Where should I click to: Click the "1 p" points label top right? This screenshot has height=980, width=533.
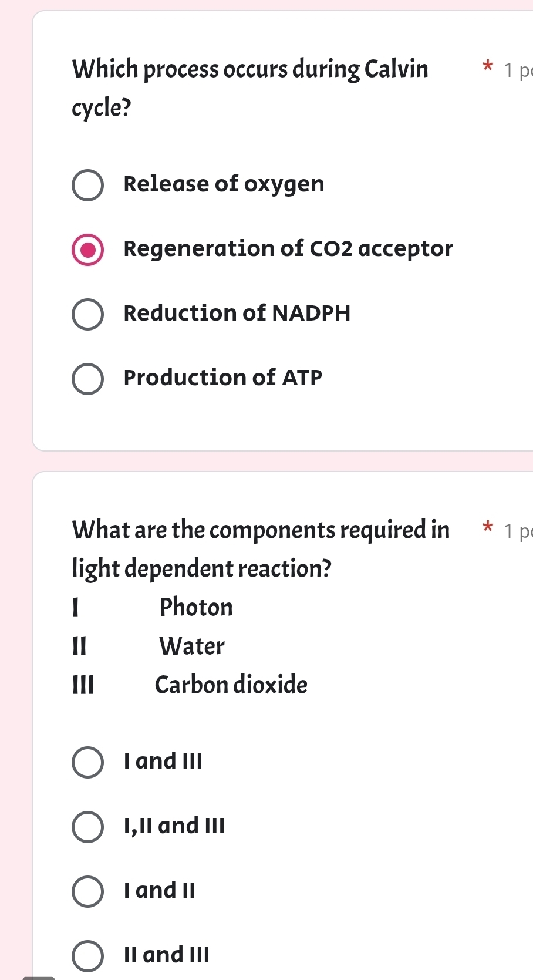[516, 70]
